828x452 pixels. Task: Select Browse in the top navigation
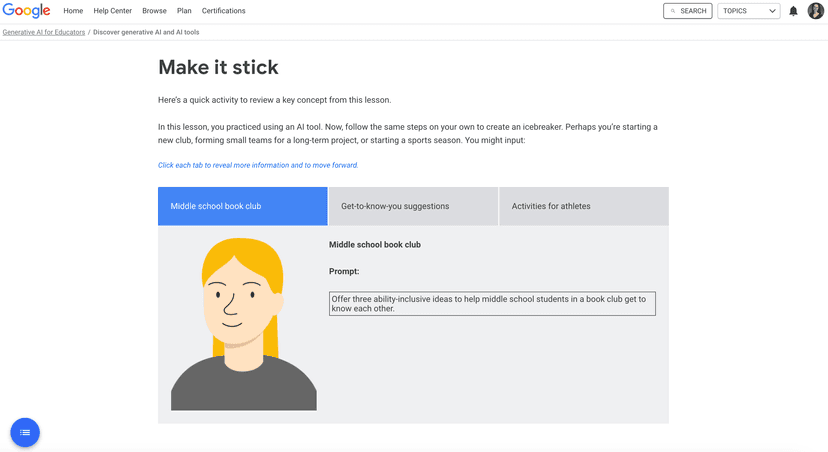pyautogui.click(x=154, y=11)
